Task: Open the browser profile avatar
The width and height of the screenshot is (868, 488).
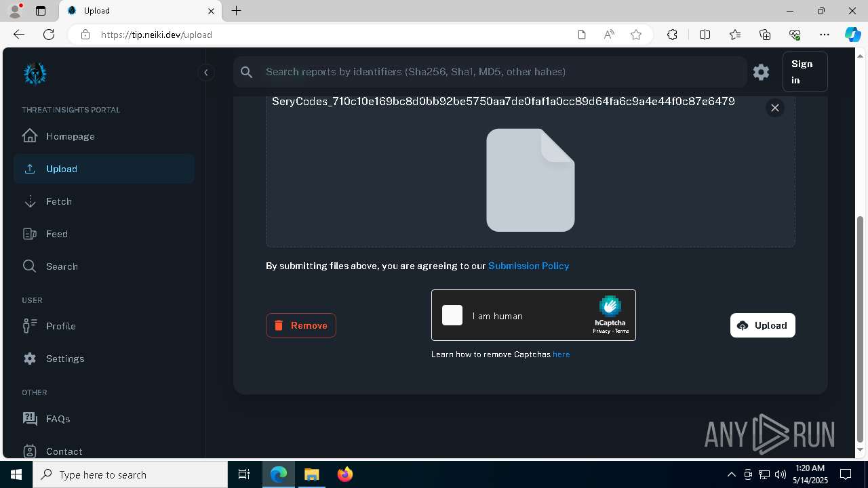Action: click(x=15, y=11)
